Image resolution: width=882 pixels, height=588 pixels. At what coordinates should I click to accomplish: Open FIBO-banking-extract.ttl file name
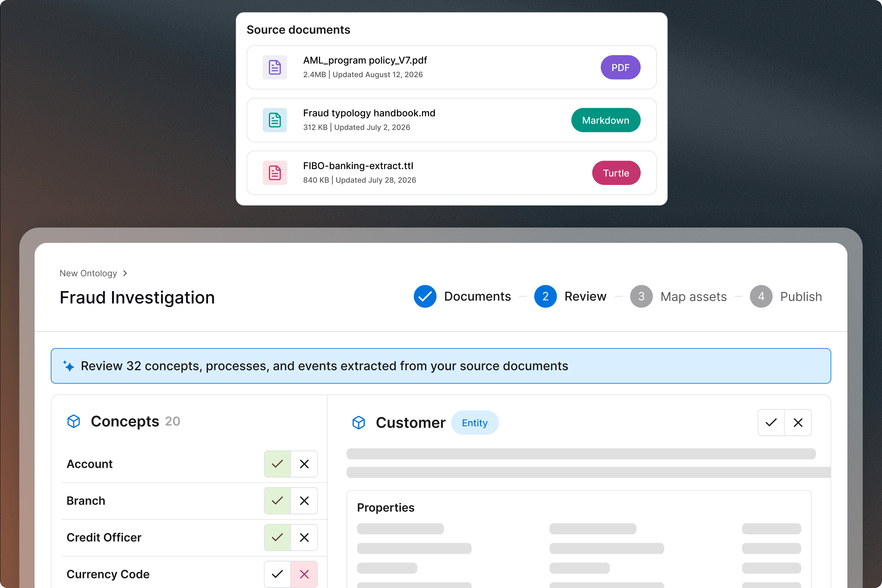(x=358, y=166)
